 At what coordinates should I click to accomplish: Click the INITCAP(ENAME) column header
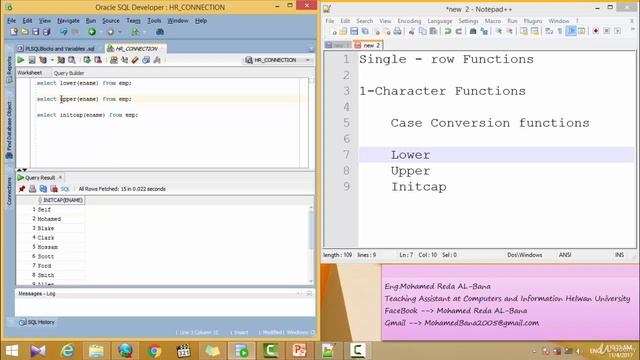(61, 200)
